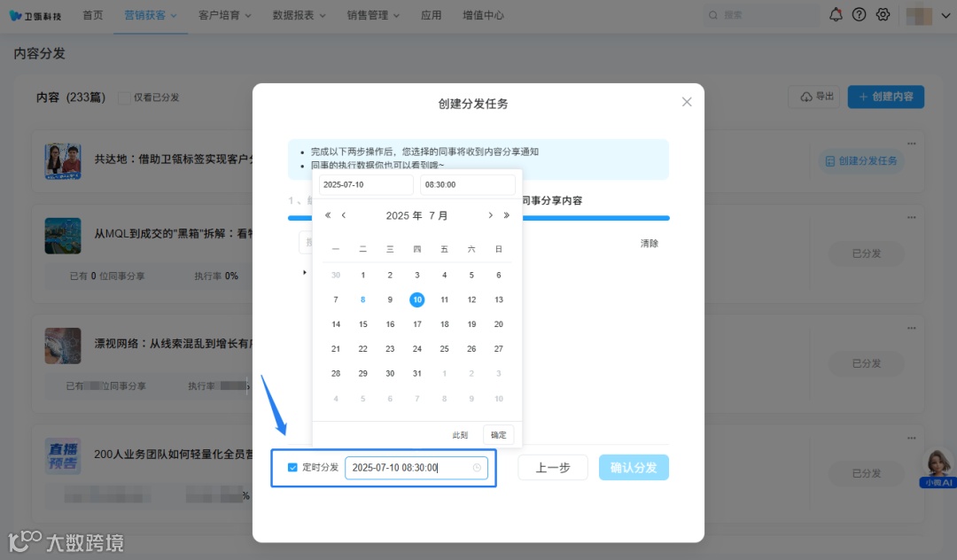Open the 漂视网络 article thumbnail
The image size is (957, 560).
(63, 346)
